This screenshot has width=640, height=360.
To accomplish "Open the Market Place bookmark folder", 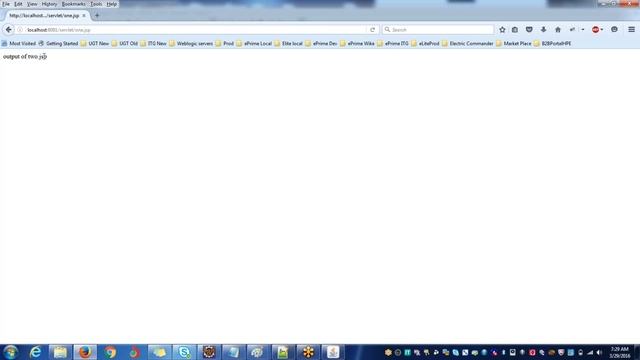I will click(x=513, y=43).
